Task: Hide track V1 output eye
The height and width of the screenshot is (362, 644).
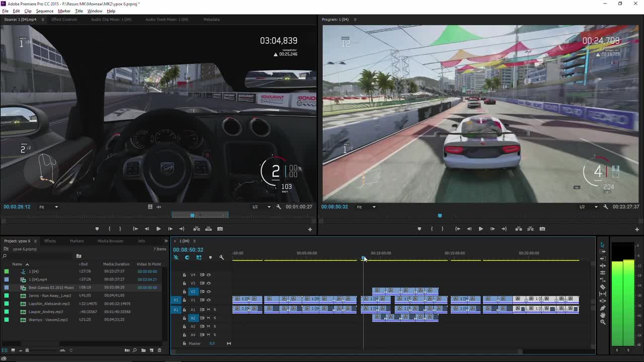Action: [x=209, y=300]
